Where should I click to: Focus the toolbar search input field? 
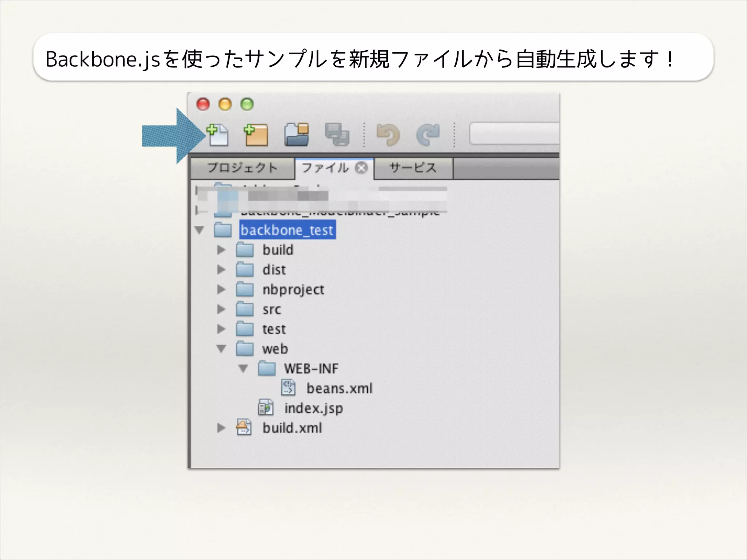514,134
